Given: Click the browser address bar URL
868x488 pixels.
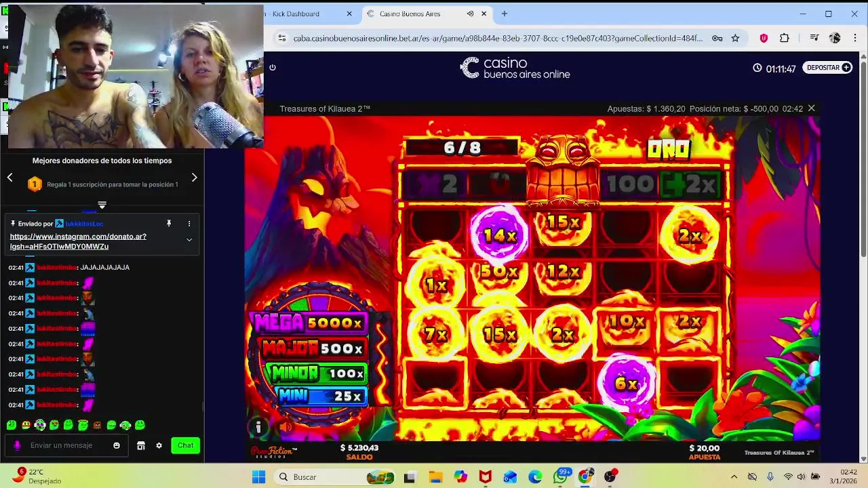Looking at the screenshot, I should tap(498, 39).
